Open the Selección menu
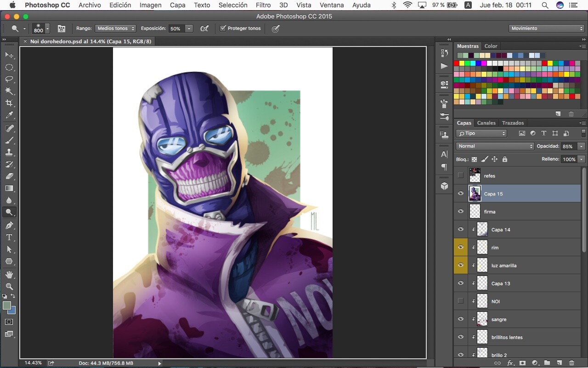 click(233, 5)
